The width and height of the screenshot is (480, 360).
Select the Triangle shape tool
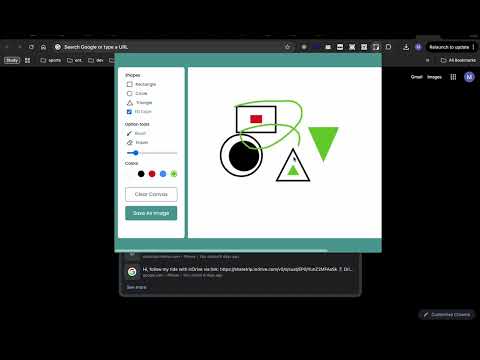(x=139, y=103)
